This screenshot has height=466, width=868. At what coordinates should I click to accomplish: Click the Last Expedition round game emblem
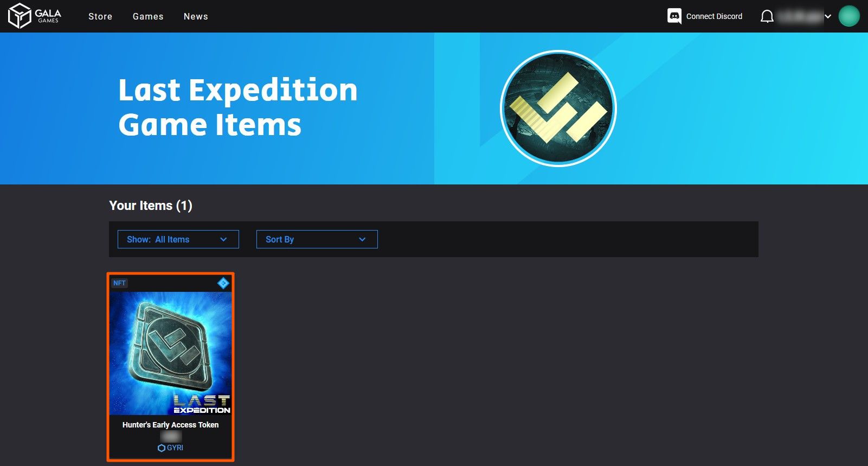558,108
